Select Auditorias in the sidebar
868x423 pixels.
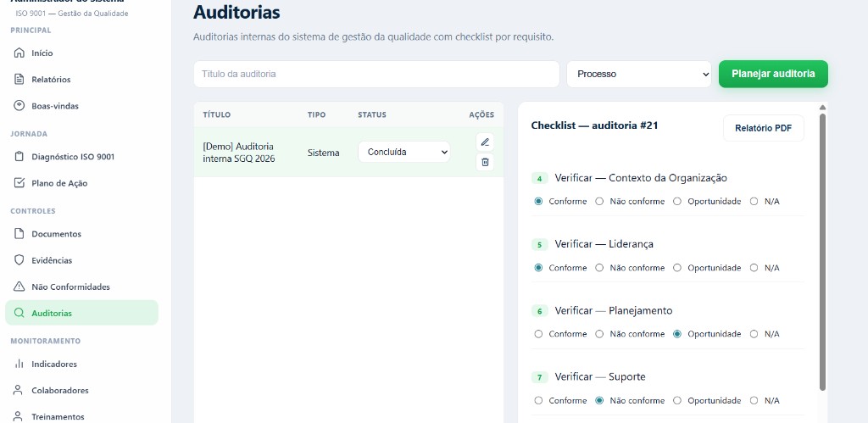point(82,313)
